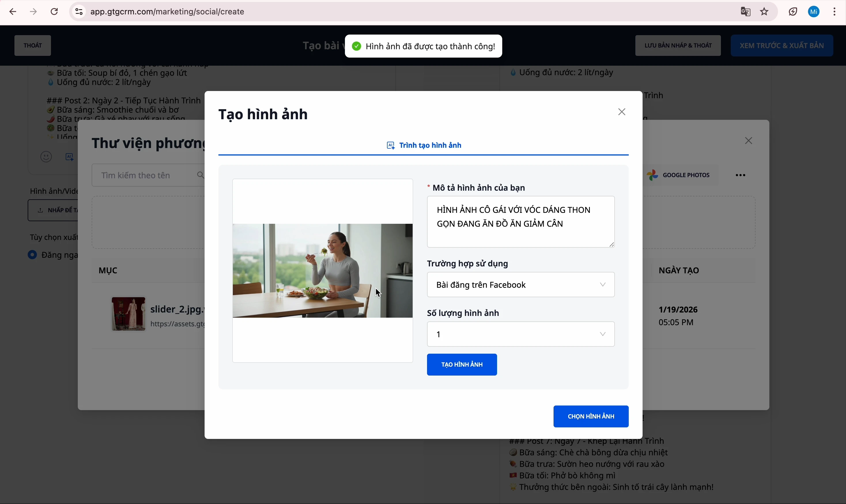This screenshot has width=846, height=504.
Task: Open browser profile avatar icon
Action: tap(814, 12)
